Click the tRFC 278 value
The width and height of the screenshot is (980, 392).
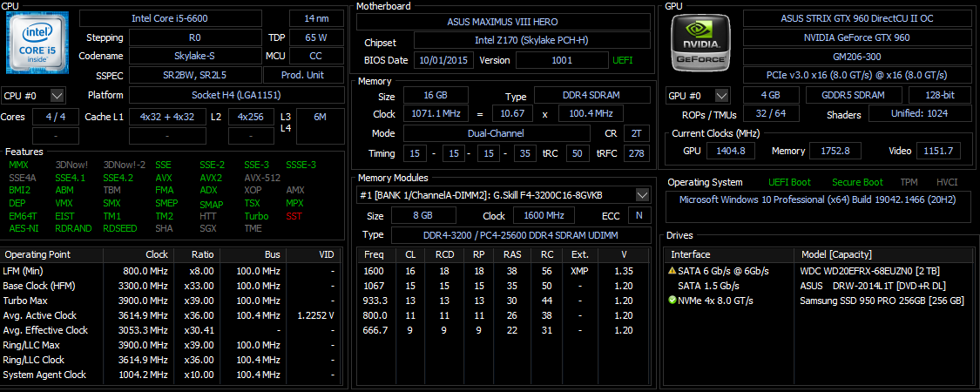tap(636, 153)
